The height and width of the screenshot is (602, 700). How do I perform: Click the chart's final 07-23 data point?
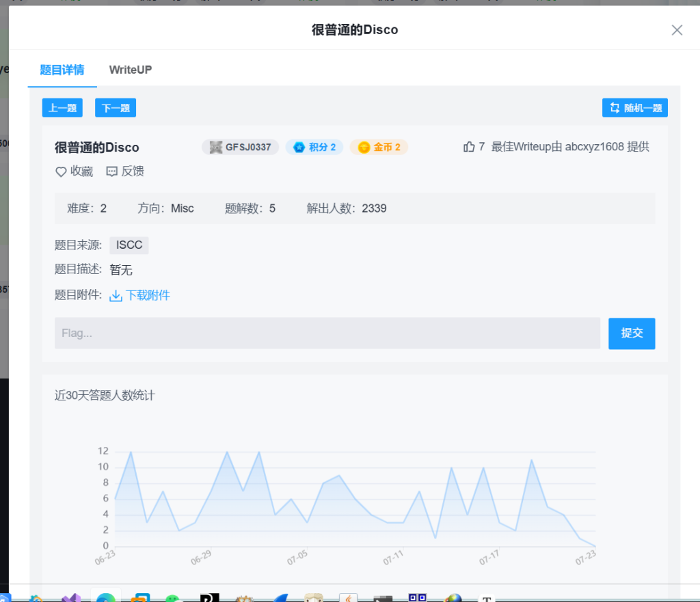[595, 546]
